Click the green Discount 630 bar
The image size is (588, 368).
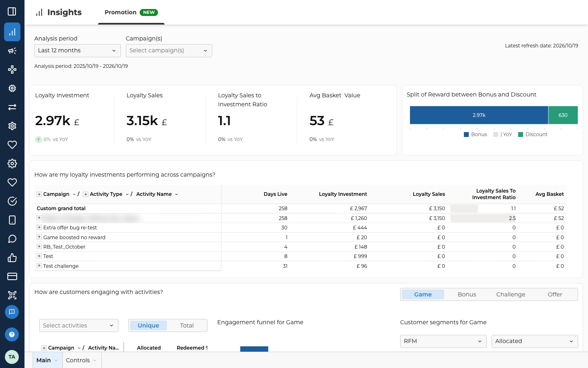point(563,115)
